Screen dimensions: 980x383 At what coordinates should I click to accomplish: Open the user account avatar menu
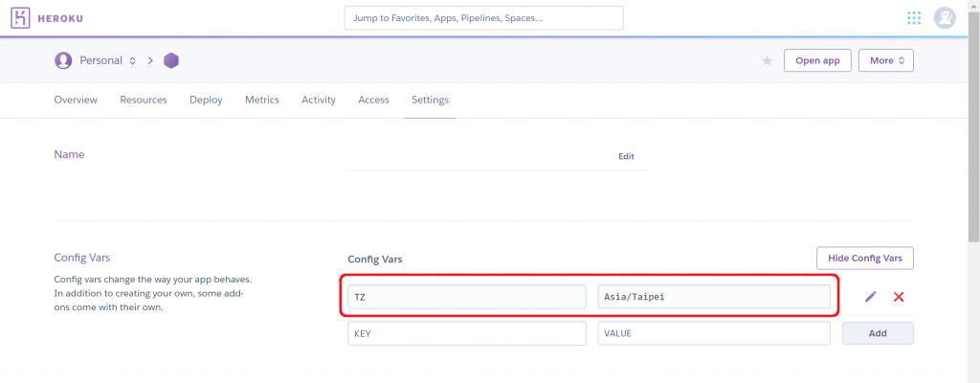pyautogui.click(x=945, y=18)
